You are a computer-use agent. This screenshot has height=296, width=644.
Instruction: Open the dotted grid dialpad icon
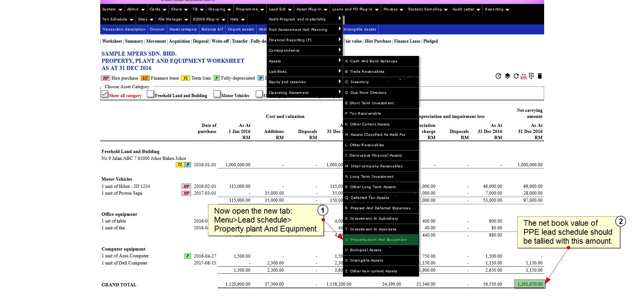pos(531,76)
